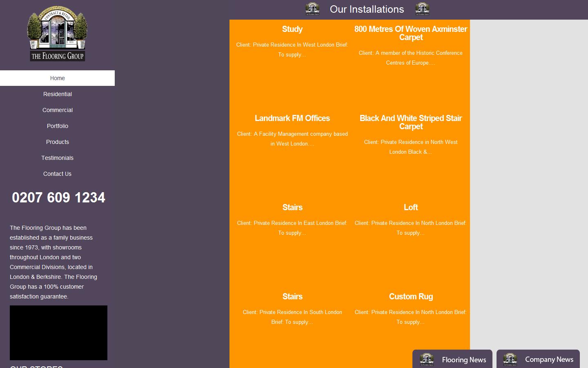View the Products page
The height and width of the screenshot is (368, 588).
(57, 142)
